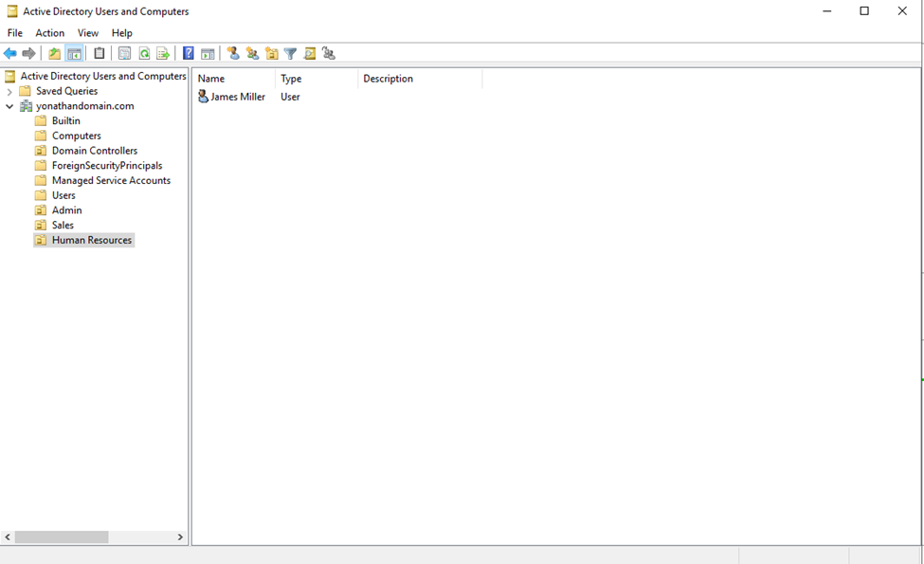Open the View menu
Image resolution: width=924 pixels, height=564 pixels.
[88, 33]
